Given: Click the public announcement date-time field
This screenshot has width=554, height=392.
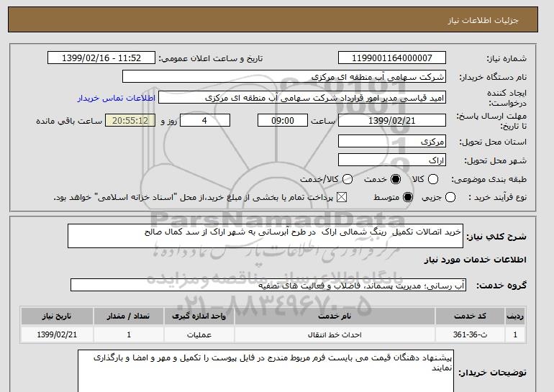Looking at the screenshot, I should [101, 58].
